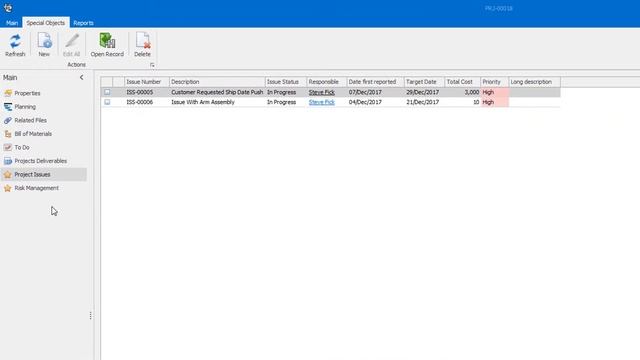Select Project Issues in the sidebar
The width and height of the screenshot is (640, 360).
pyautogui.click(x=43, y=174)
